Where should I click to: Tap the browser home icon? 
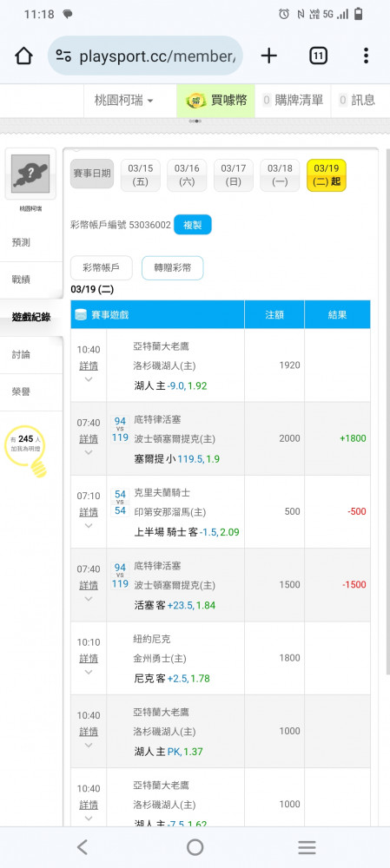(23, 56)
